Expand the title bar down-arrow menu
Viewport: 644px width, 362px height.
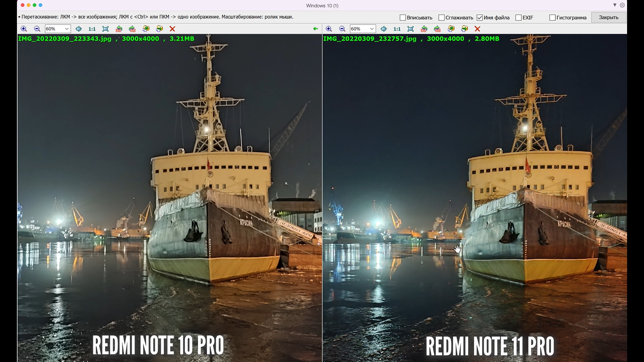click(615, 5)
